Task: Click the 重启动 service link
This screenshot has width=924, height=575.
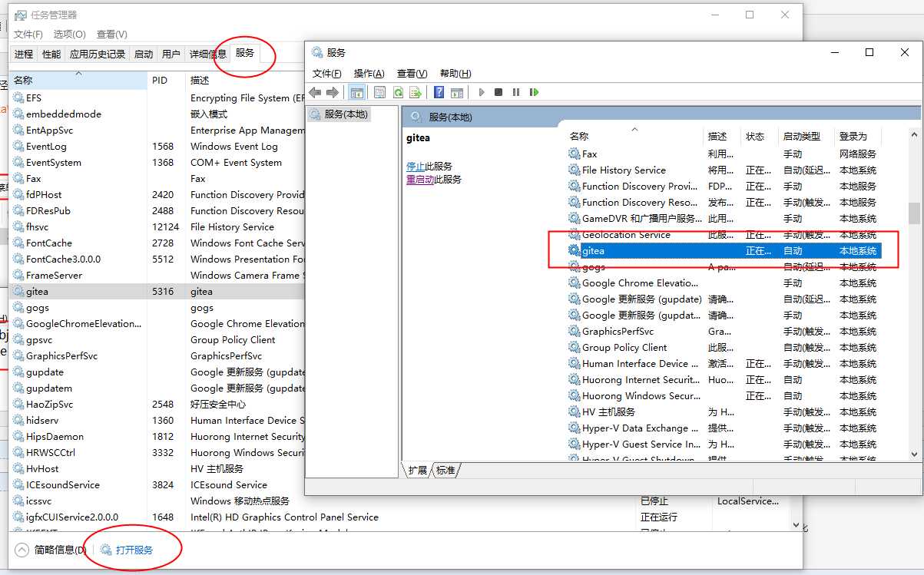Action: 420,180
